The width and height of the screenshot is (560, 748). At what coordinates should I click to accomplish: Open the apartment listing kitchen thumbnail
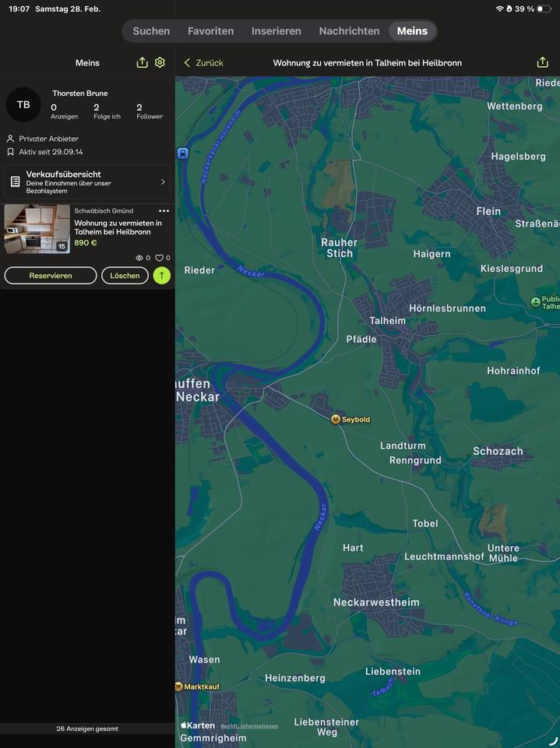click(x=37, y=229)
